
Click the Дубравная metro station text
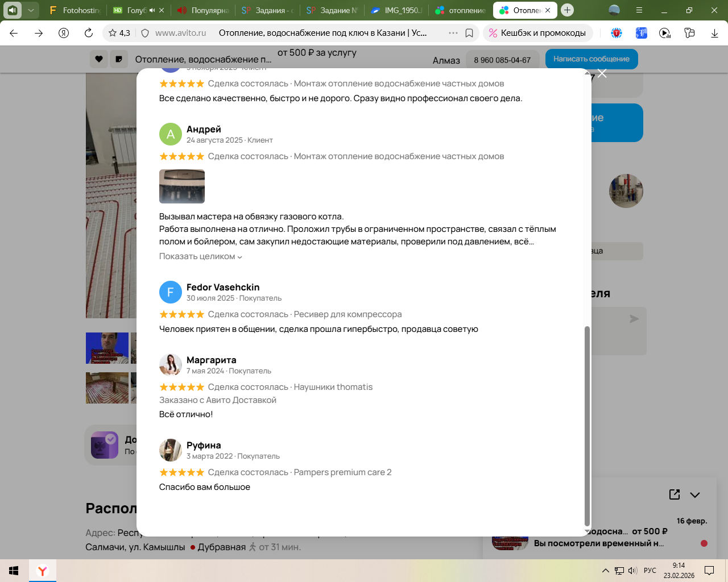(x=222, y=547)
